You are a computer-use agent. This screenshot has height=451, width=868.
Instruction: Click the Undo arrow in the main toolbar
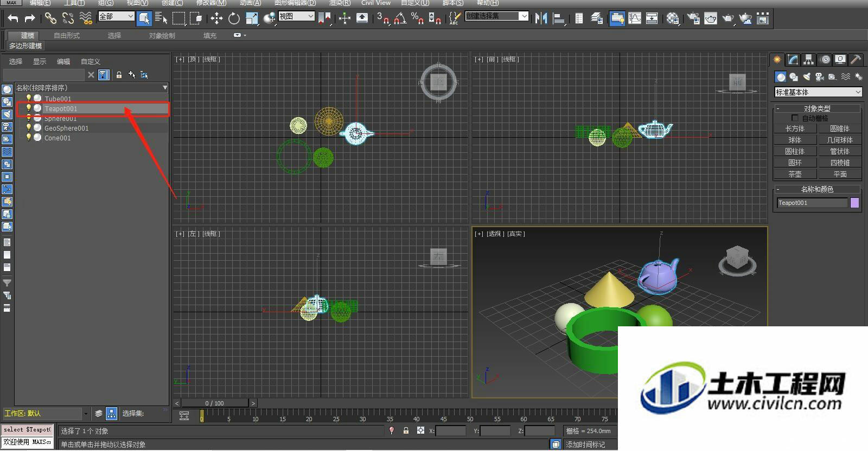coord(12,18)
